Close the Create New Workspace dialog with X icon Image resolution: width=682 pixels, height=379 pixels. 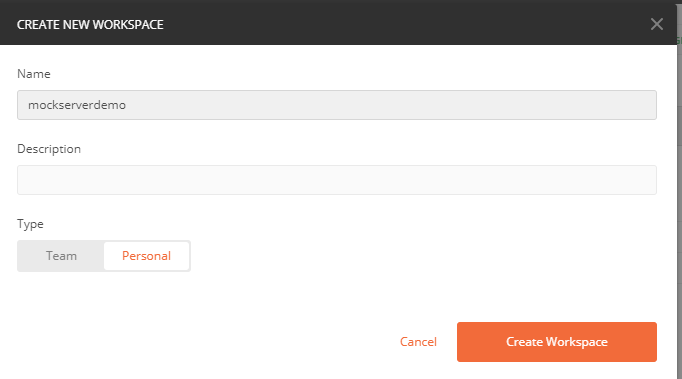[x=657, y=24]
